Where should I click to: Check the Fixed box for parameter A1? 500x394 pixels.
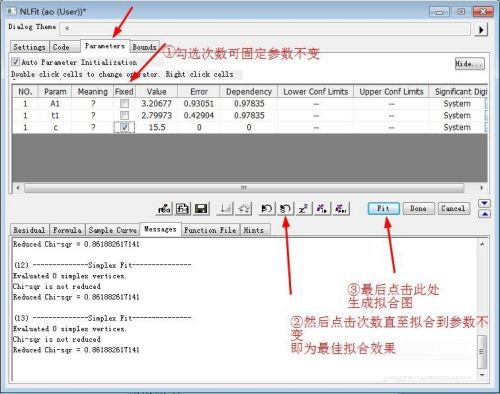[x=124, y=104]
